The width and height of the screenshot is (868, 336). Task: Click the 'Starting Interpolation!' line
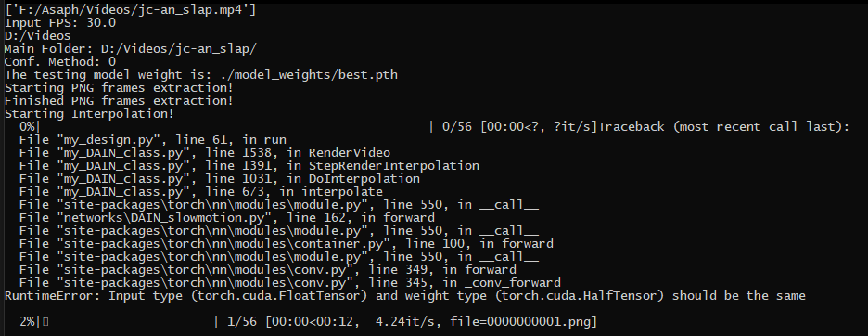[x=89, y=113]
